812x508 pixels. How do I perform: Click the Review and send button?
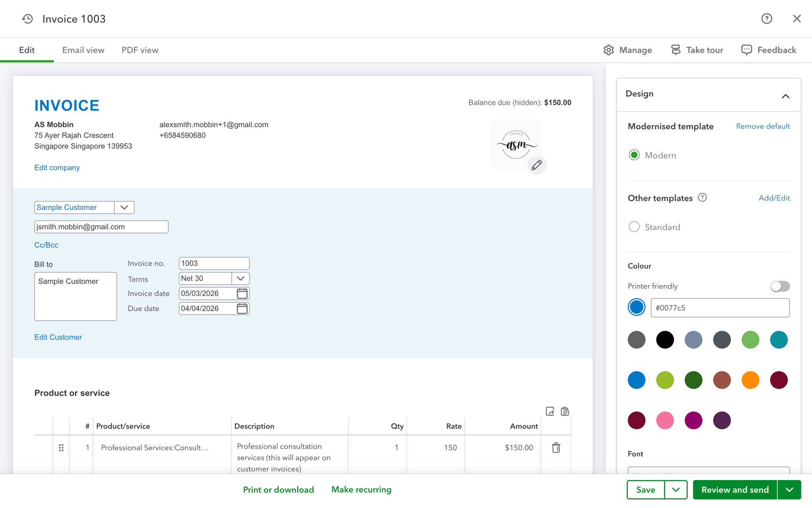coord(735,490)
